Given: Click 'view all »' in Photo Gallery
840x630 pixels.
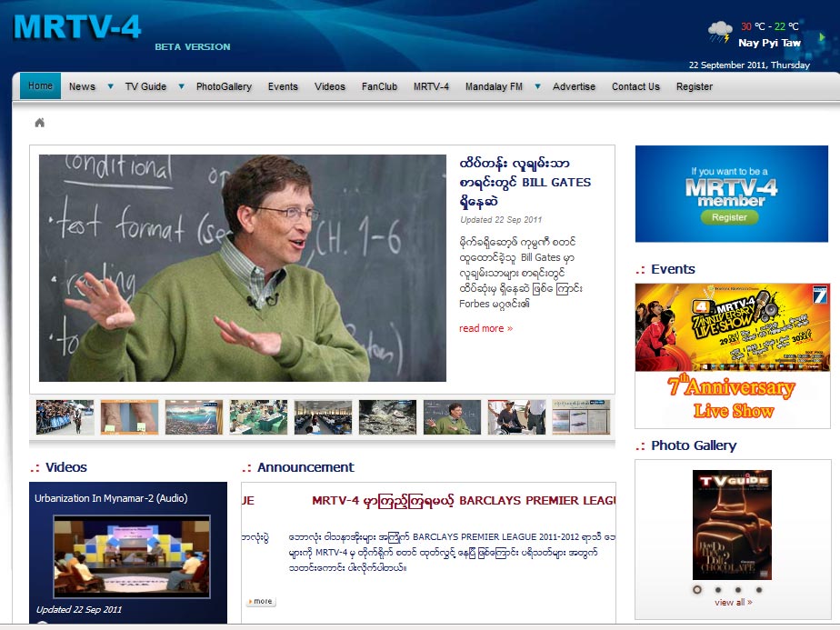Looking at the screenshot, I should pyautogui.click(x=733, y=602).
